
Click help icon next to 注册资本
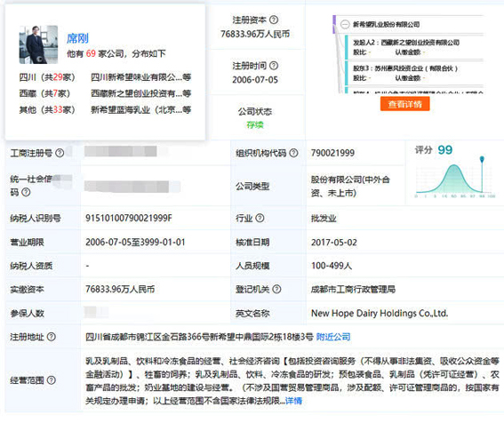[274, 20]
